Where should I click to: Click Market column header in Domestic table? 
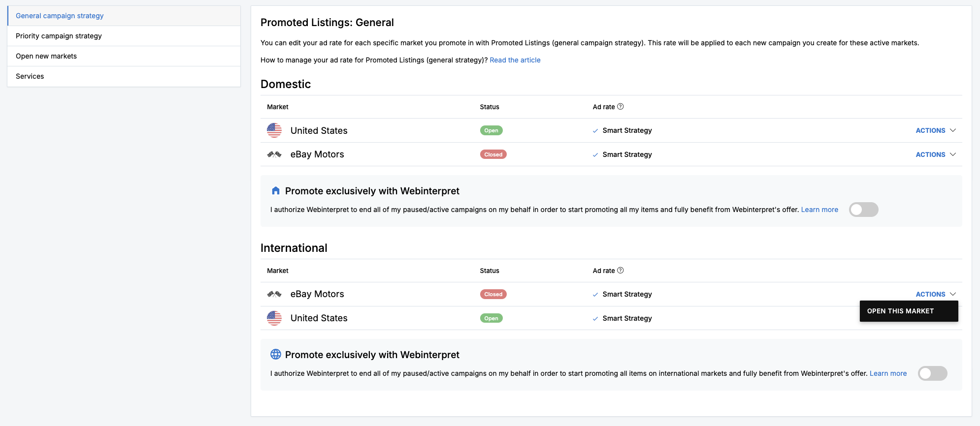pyautogui.click(x=278, y=107)
